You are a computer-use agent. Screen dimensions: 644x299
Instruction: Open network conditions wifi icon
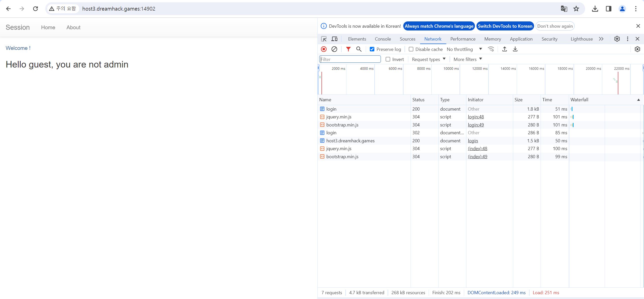click(491, 49)
